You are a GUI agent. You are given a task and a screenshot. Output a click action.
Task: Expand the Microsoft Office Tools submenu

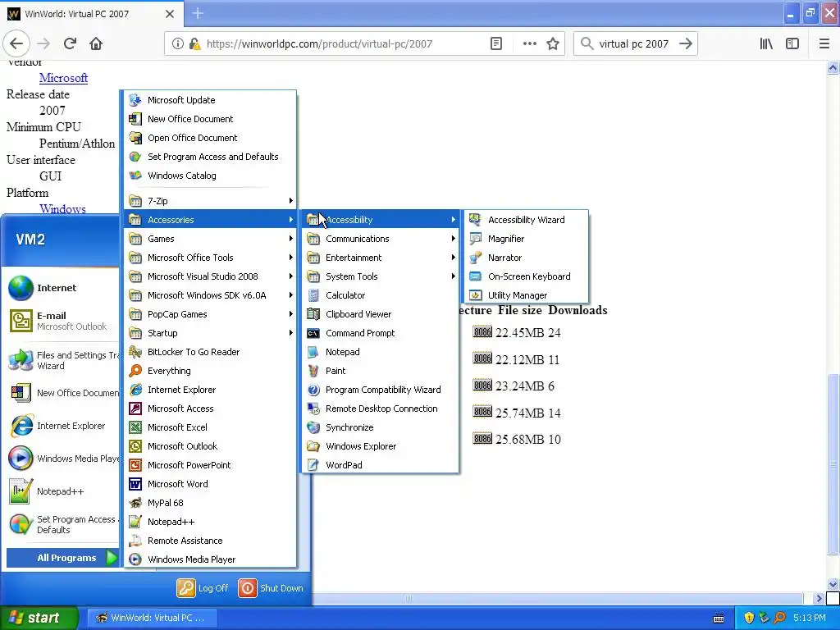tap(212, 258)
